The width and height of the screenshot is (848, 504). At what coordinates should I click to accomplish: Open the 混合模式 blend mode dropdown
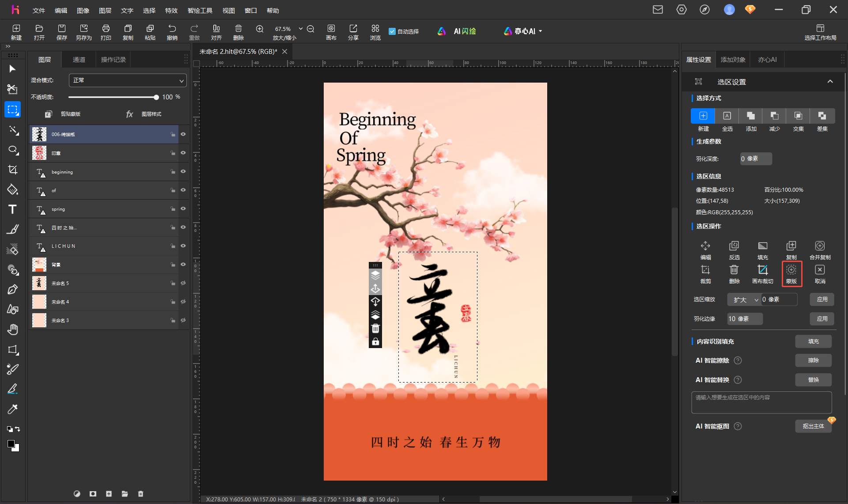[x=128, y=80]
